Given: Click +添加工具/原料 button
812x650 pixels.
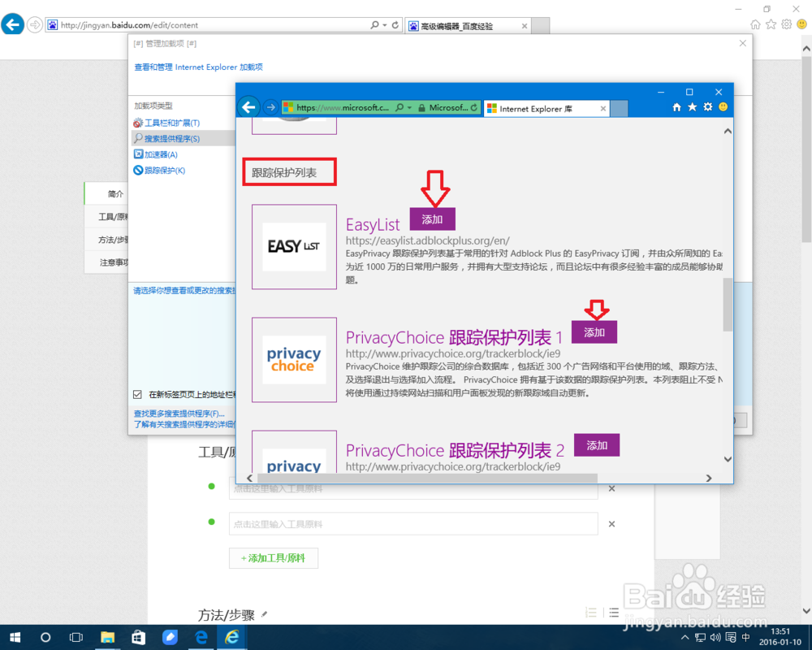Looking at the screenshot, I should click(x=274, y=558).
